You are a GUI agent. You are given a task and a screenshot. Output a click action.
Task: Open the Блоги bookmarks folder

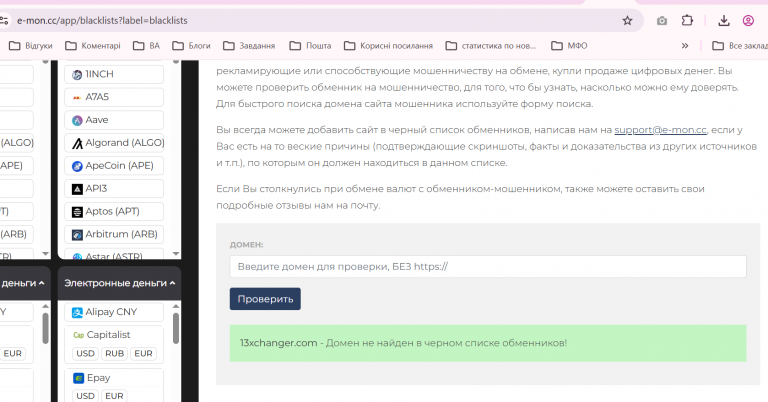click(x=192, y=46)
